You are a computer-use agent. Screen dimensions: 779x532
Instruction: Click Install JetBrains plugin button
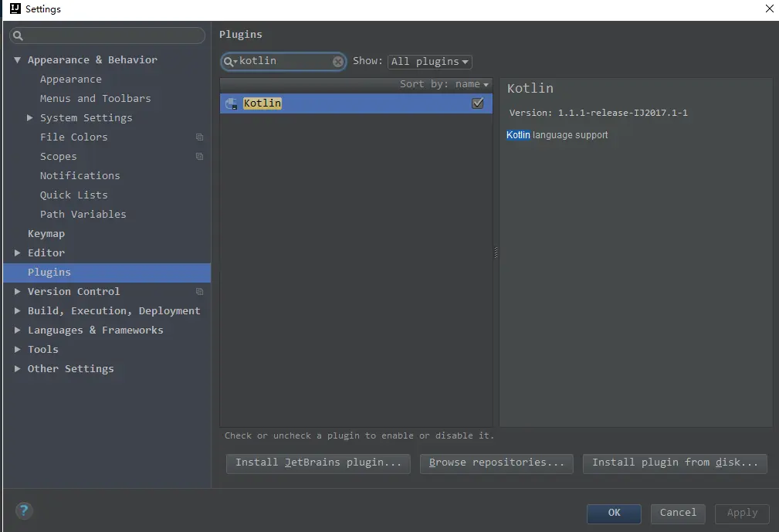pyautogui.click(x=318, y=463)
